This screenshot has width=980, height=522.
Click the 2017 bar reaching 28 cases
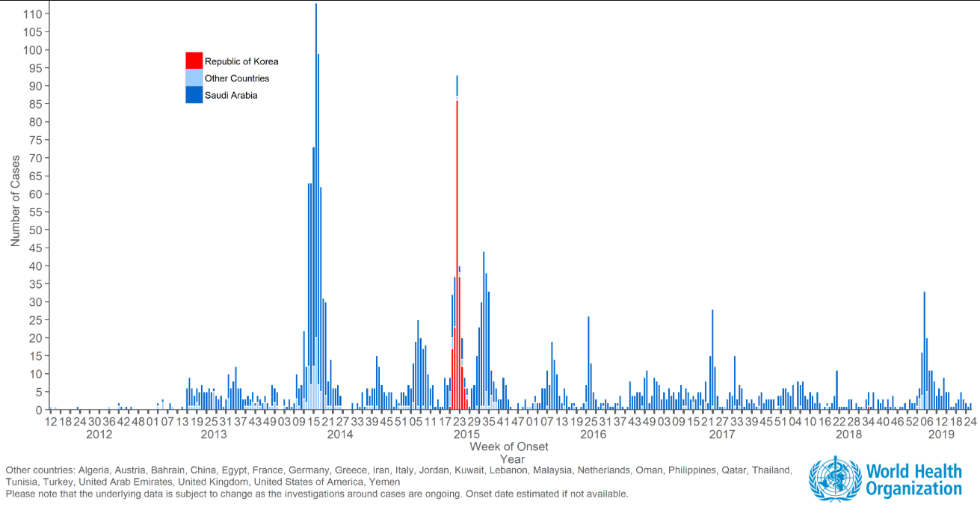[712, 359]
